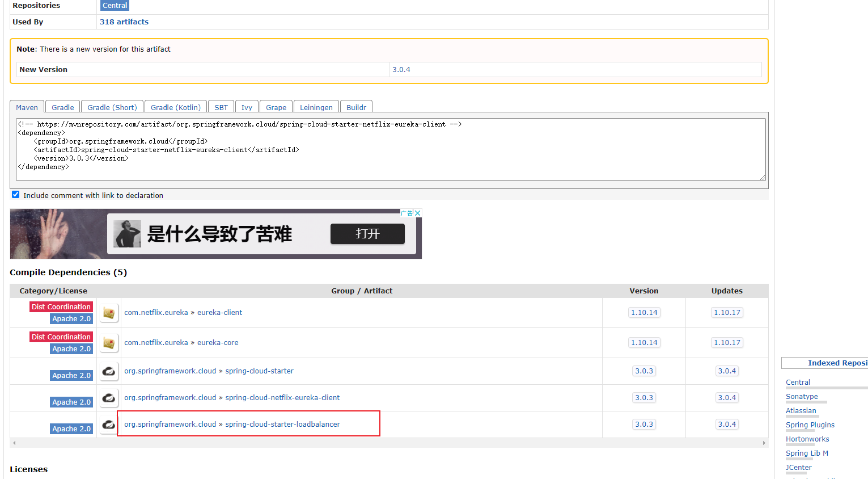Click inside the Maven dependency snippet text area
The image size is (868, 479).
tap(391, 149)
